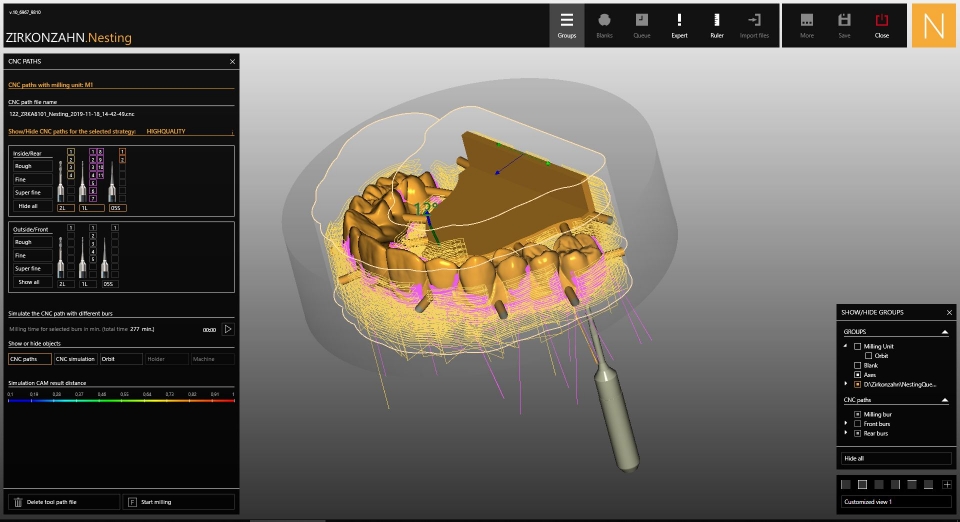Select the view preset icon with right edge highlighted
This screenshot has height=522, width=960.
tap(896, 485)
